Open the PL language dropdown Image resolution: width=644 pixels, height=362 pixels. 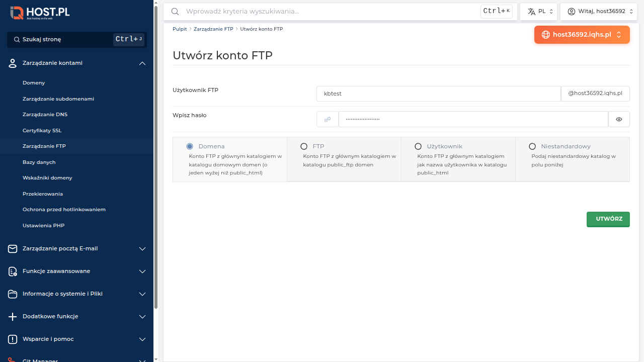tap(539, 11)
